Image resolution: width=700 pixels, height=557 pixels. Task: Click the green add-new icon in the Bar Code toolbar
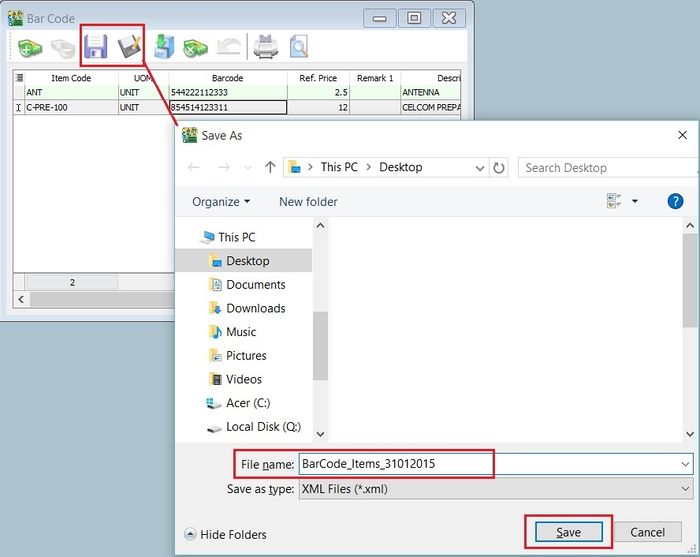30,47
